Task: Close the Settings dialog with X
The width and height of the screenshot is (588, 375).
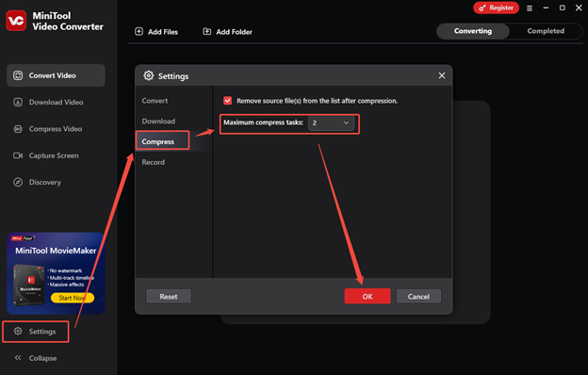Action: click(x=442, y=75)
